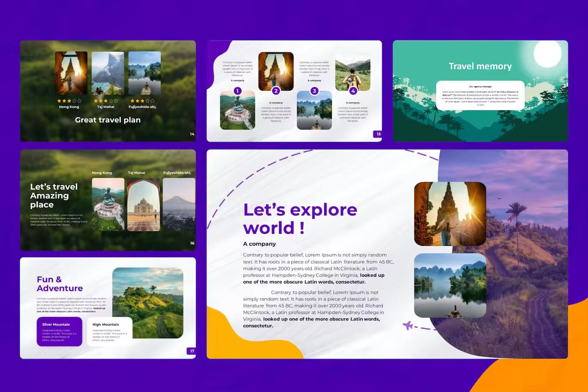Click the purple airplane icon on the dashed path
The image size is (588, 392).
tap(408, 326)
